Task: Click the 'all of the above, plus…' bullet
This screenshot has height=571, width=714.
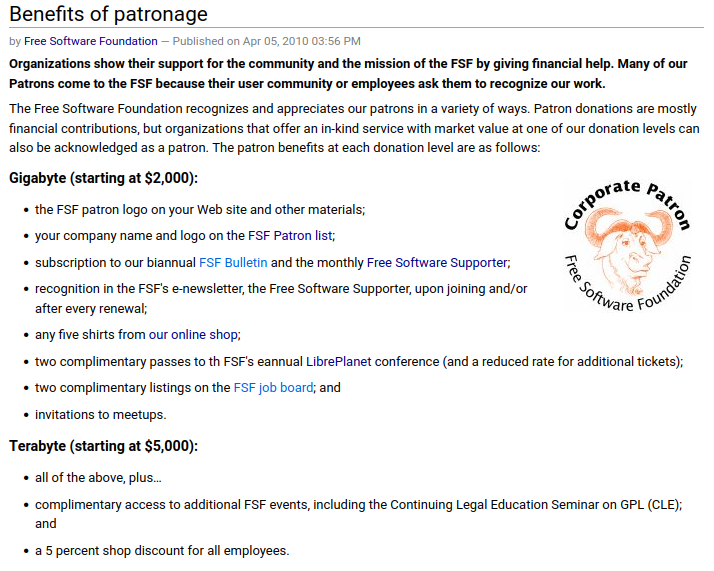Action: point(98,478)
